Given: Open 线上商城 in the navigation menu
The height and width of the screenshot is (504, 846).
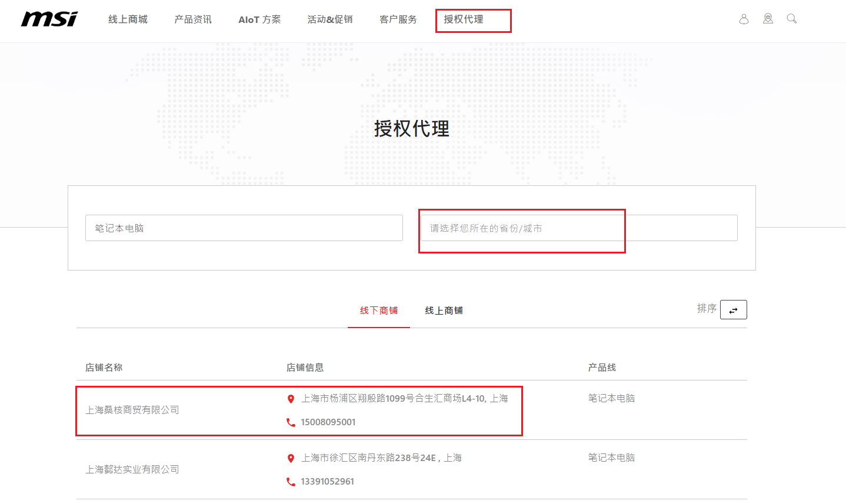Looking at the screenshot, I should click(x=128, y=19).
